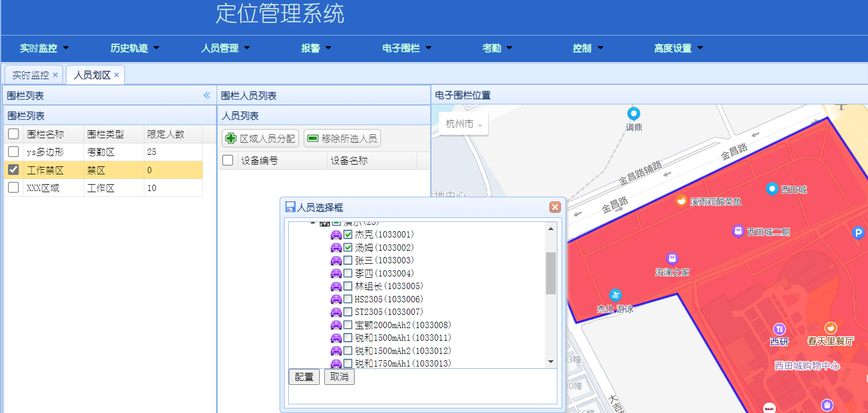Click the 溪雨观酸菜鱼 restaurant map marker

coord(681,200)
